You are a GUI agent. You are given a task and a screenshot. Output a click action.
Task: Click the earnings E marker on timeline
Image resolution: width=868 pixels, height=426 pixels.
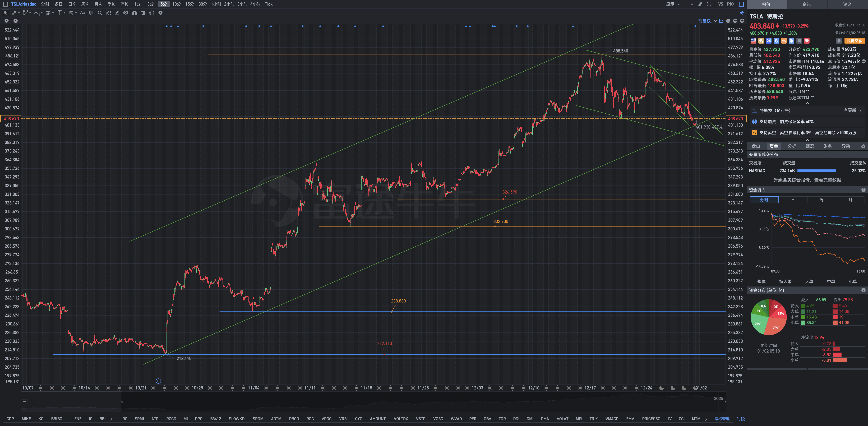click(x=158, y=381)
